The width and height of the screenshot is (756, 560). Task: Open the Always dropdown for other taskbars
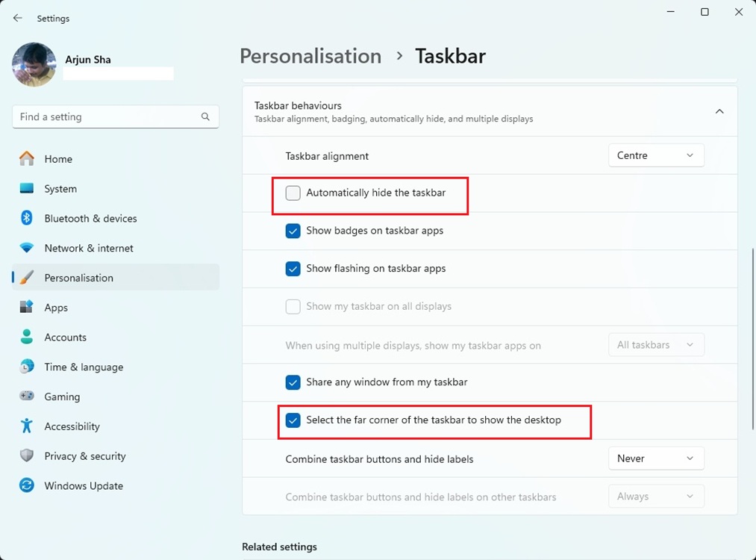(x=656, y=497)
